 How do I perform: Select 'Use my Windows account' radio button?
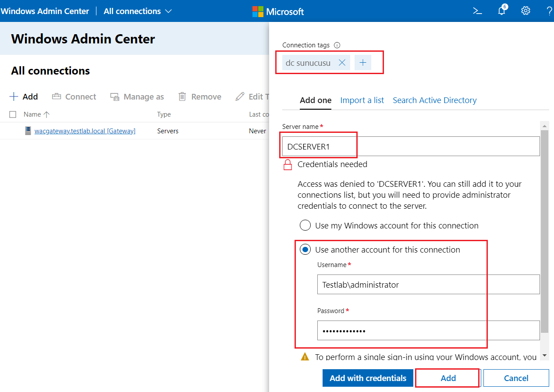tap(305, 226)
